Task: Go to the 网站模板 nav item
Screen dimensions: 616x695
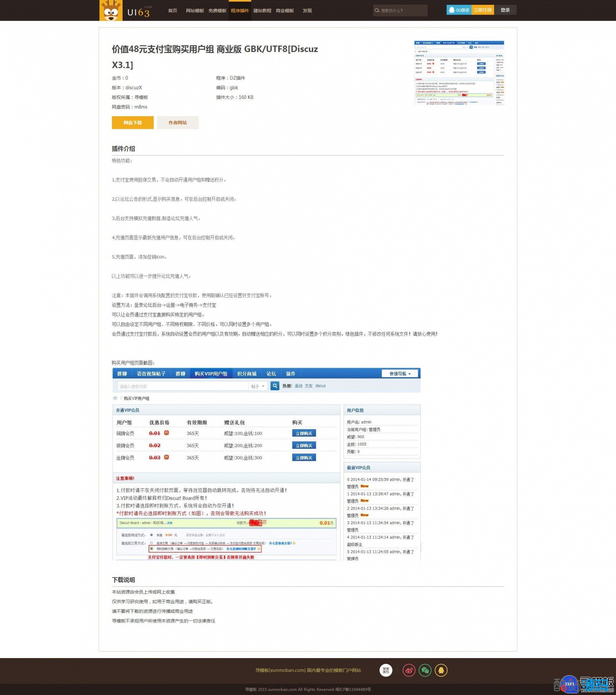Action: 195,10
